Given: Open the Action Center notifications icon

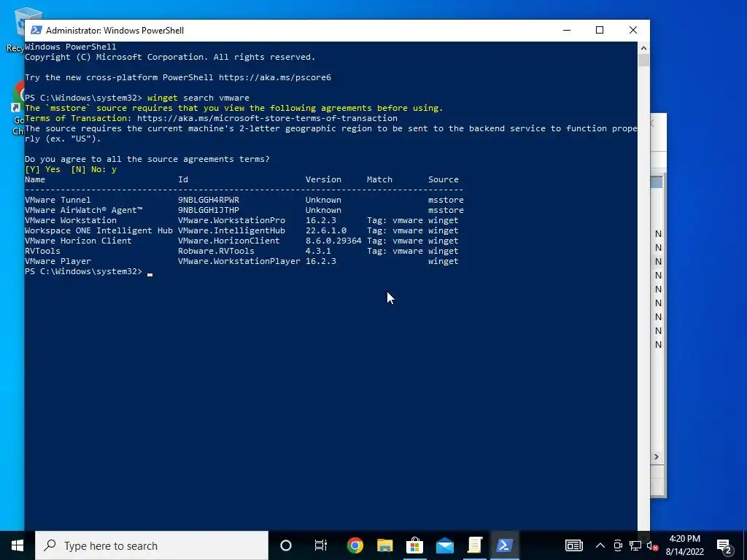Looking at the screenshot, I should [724, 546].
